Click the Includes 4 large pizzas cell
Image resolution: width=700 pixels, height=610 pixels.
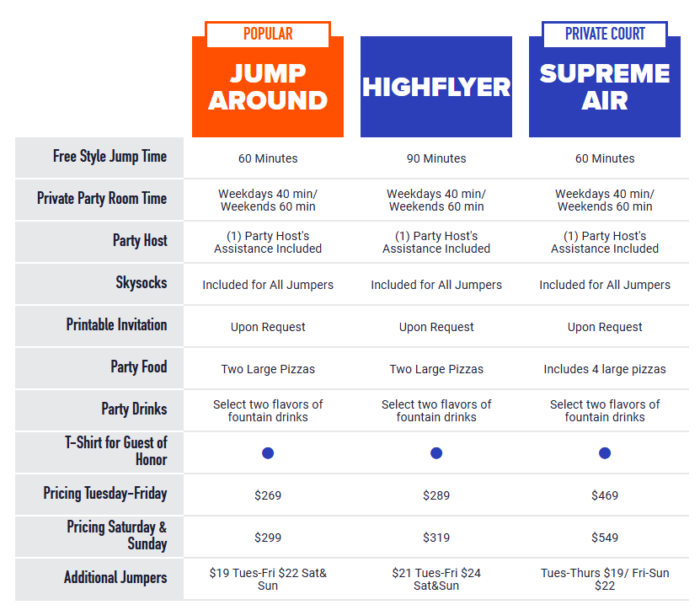coord(605,369)
